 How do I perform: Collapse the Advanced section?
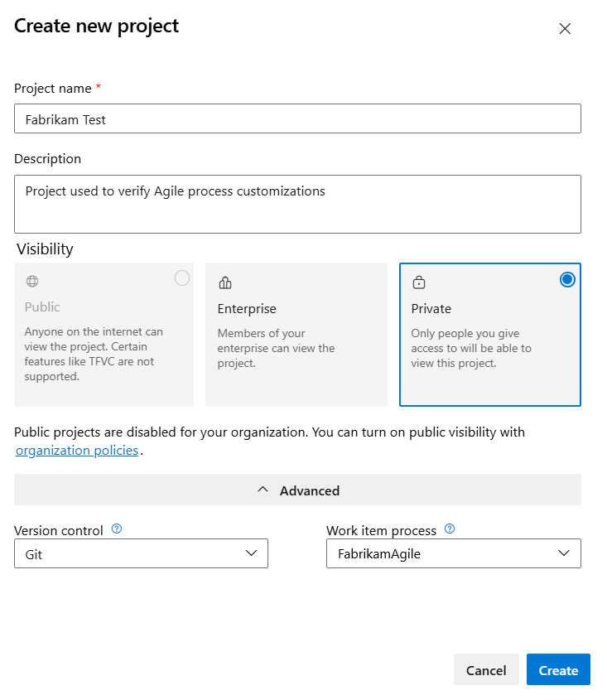296,490
